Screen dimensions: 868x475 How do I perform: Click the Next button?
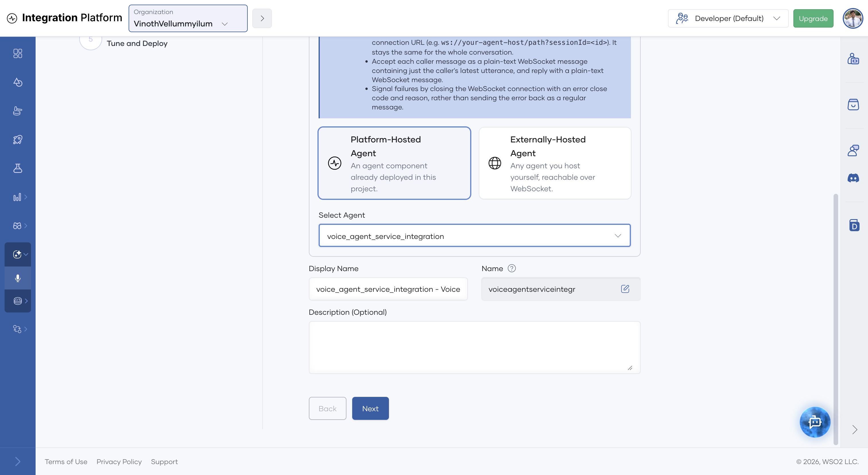[370, 408]
